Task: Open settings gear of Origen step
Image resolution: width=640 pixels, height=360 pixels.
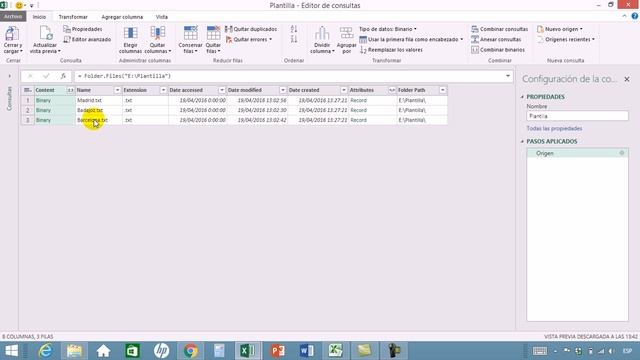Action: click(622, 153)
